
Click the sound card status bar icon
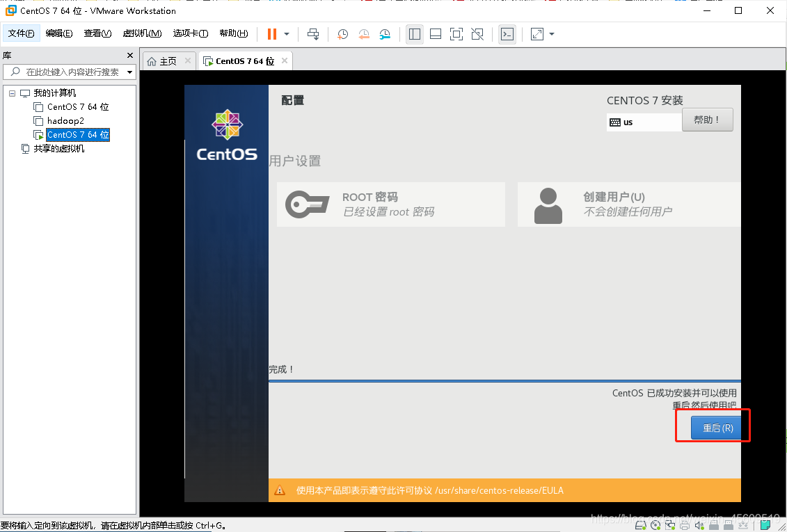point(699,525)
